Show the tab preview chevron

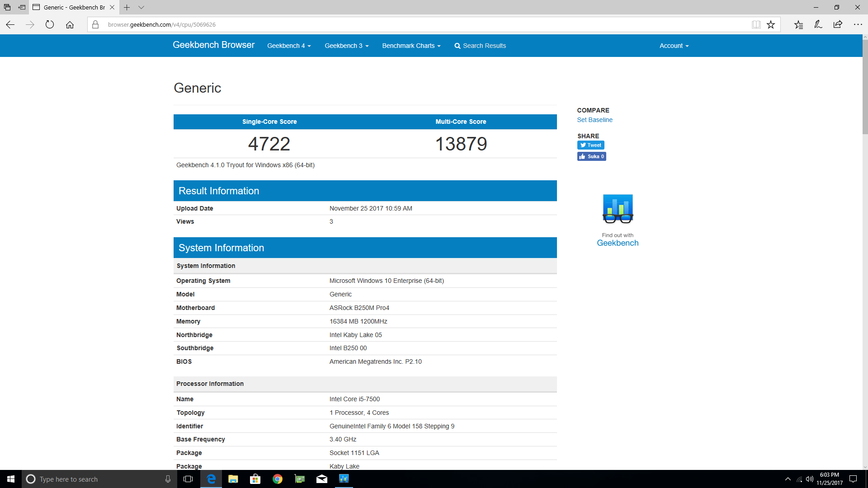[141, 7]
